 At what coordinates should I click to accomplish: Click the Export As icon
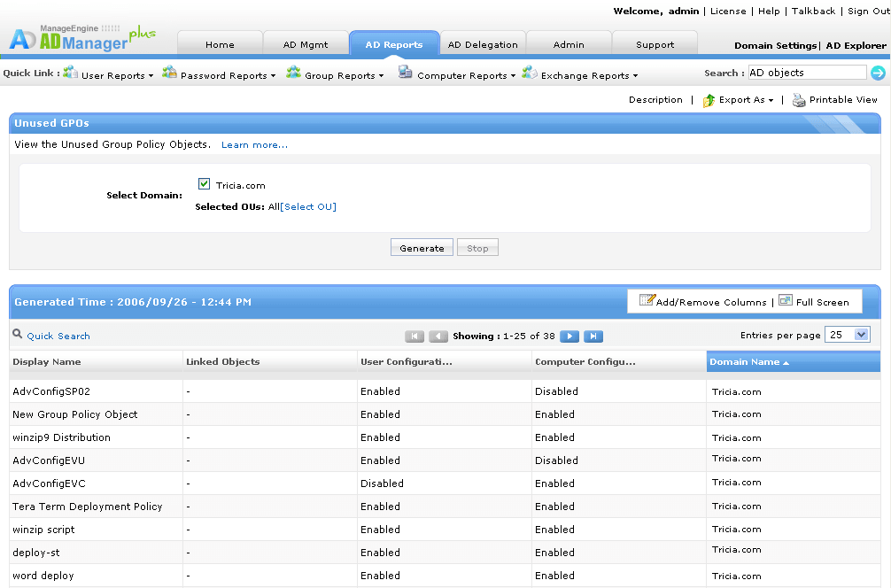[709, 101]
